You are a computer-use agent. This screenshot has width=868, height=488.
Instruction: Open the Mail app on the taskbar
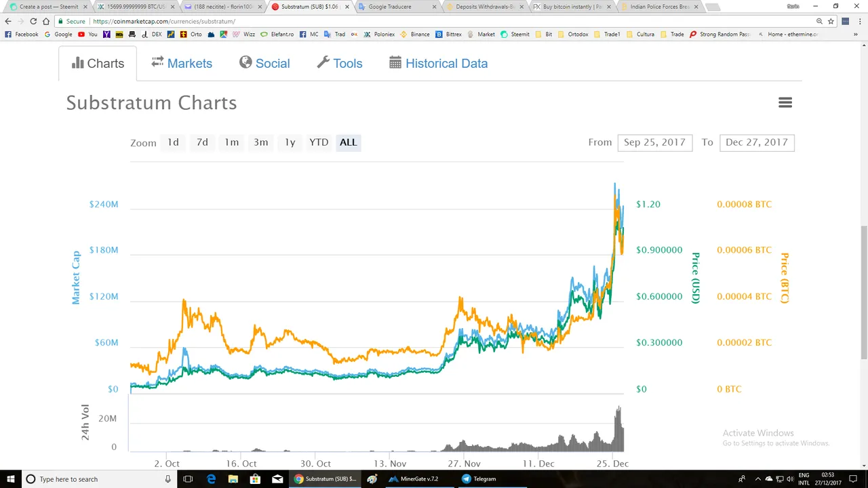pyautogui.click(x=277, y=479)
